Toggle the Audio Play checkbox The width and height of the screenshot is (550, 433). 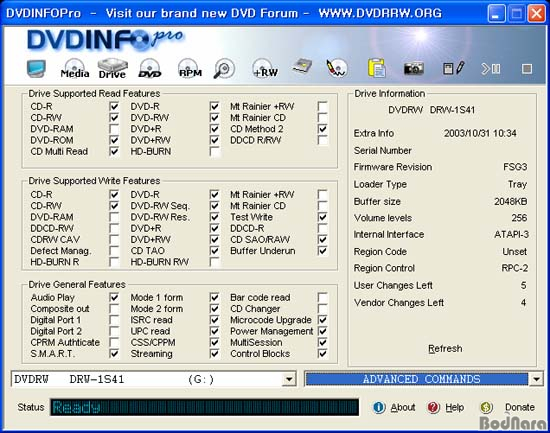(x=114, y=297)
